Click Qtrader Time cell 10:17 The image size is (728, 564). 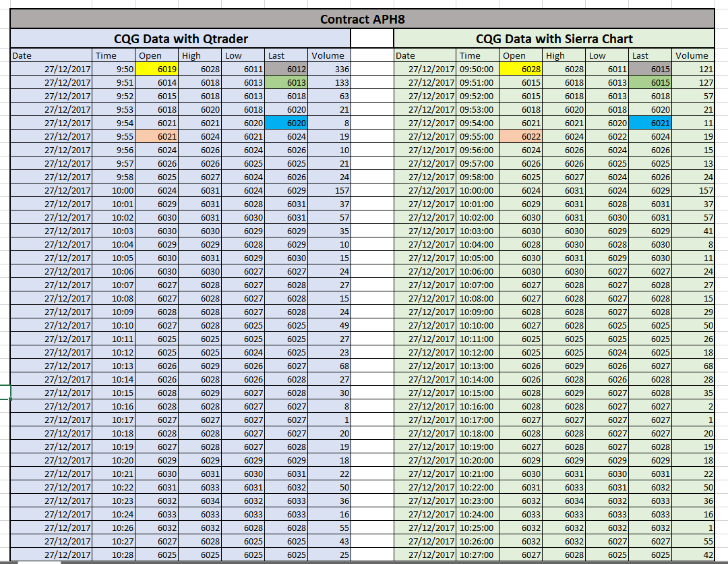[114, 420]
